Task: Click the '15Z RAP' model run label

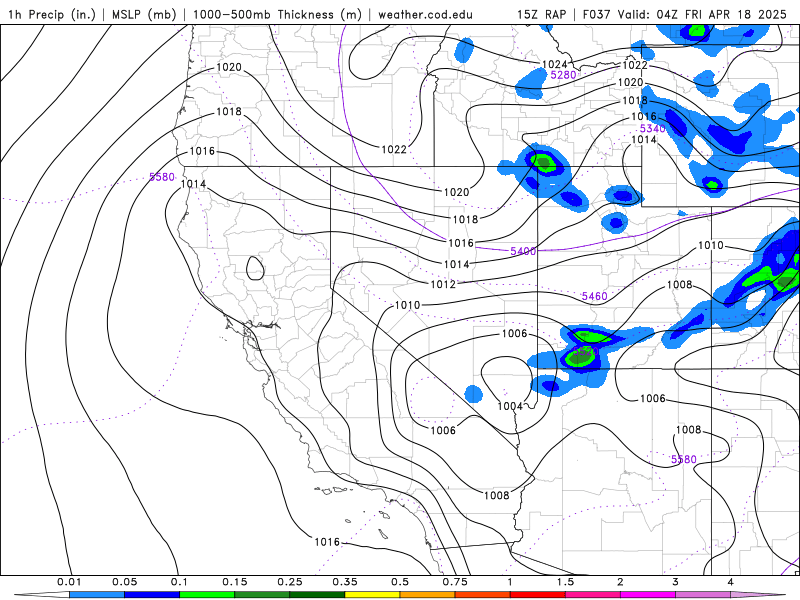Action: 541,14
